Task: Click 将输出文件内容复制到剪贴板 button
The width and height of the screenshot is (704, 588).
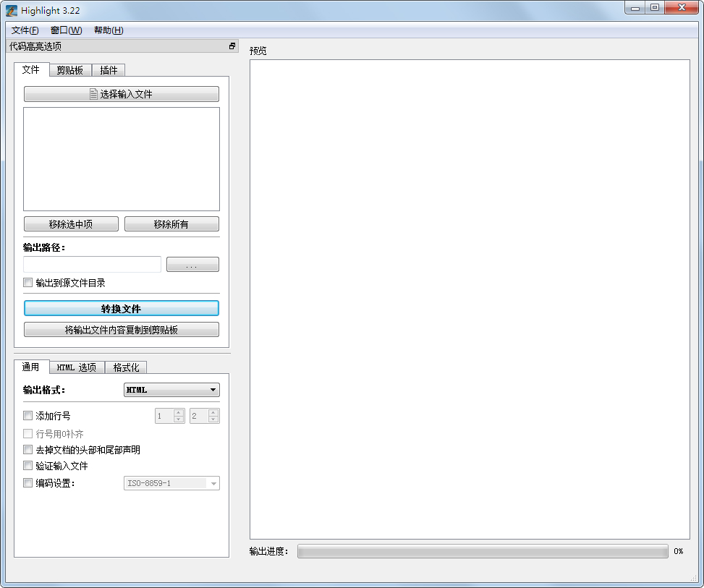Action: pos(122,330)
